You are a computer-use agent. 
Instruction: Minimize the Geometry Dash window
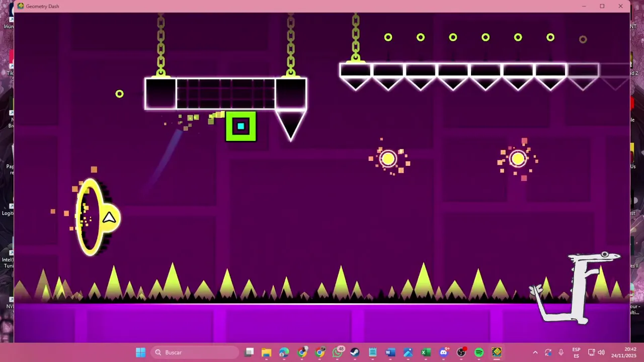pyautogui.click(x=584, y=6)
